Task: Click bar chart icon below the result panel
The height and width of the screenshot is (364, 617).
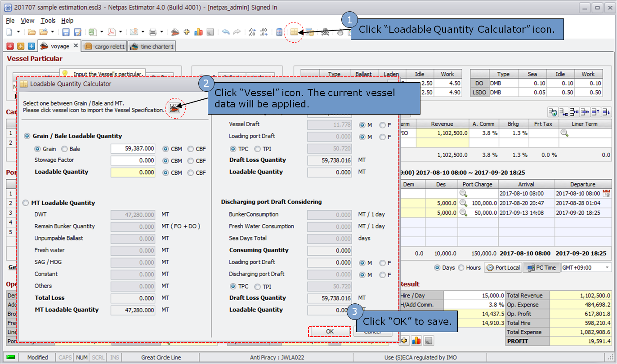Action: coord(416,341)
